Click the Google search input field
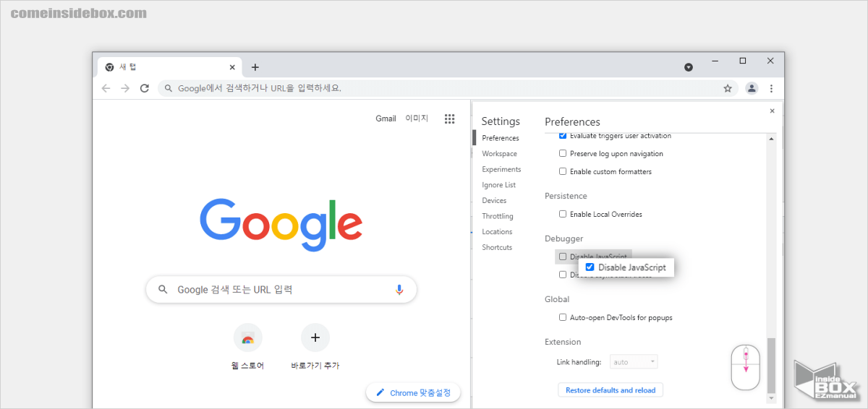 click(x=281, y=290)
